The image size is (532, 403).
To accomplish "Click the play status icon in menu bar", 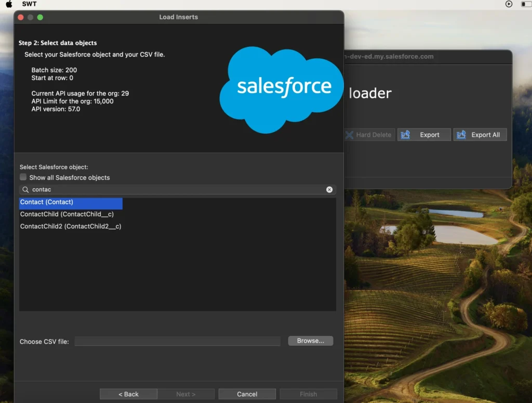I will tap(509, 4).
